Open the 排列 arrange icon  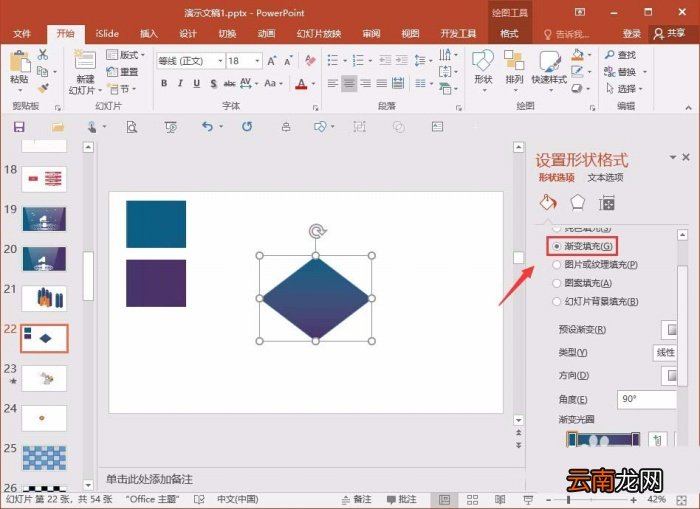pos(514,69)
